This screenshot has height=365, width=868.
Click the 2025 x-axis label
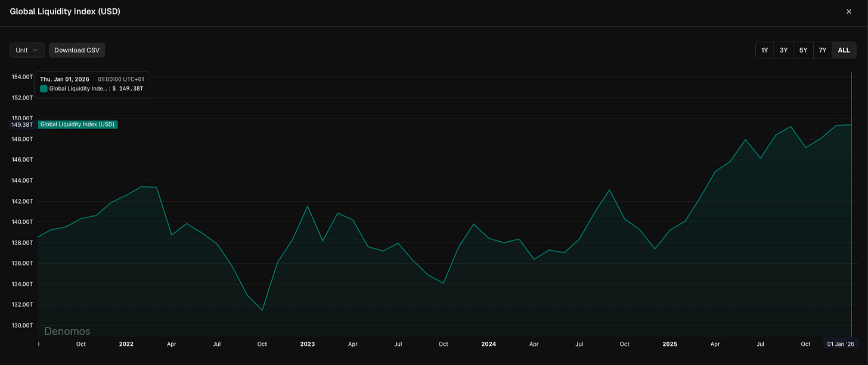click(670, 344)
